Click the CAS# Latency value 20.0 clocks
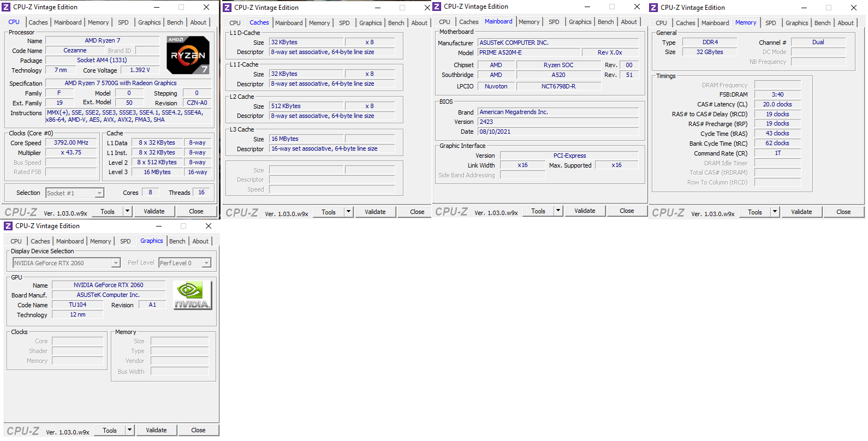The width and height of the screenshot is (868, 441). point(777,104)
